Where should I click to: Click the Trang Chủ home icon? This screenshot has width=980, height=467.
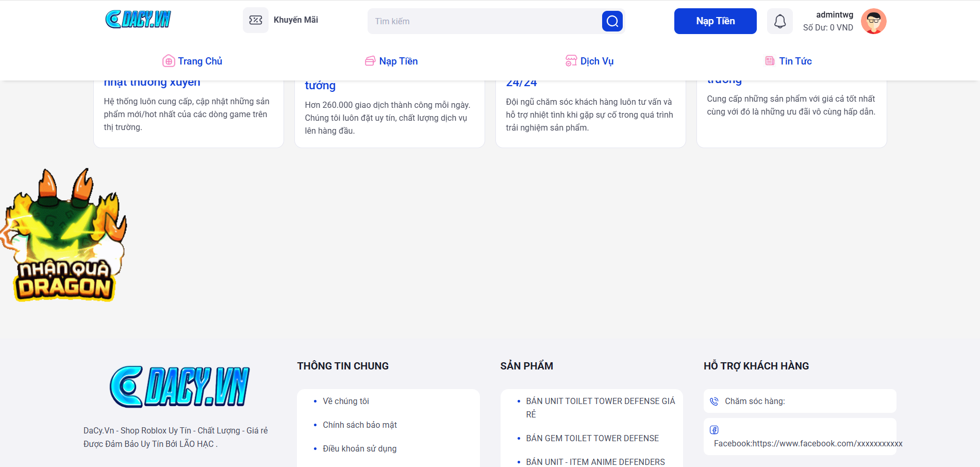[169, 61]
